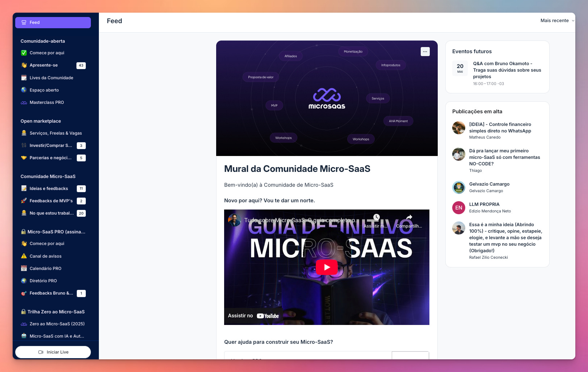588x372 pixels.
Task: Click waving hand icon next to Apresente-se
Action: click(x=24, y=65)
